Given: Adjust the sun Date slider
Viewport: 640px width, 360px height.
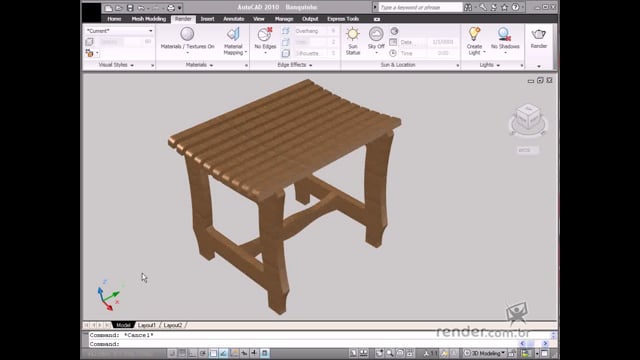Looking at the screenshot, I should tap(429, 42).
